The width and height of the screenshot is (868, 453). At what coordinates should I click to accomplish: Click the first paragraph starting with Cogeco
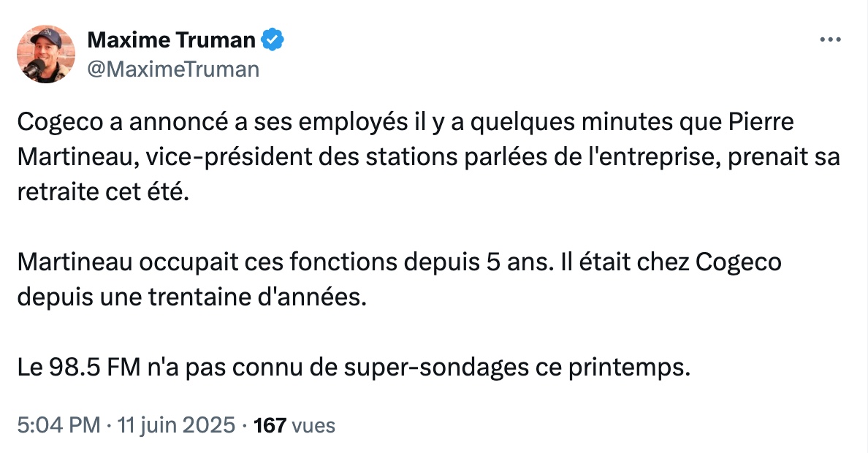coord(429,156)
